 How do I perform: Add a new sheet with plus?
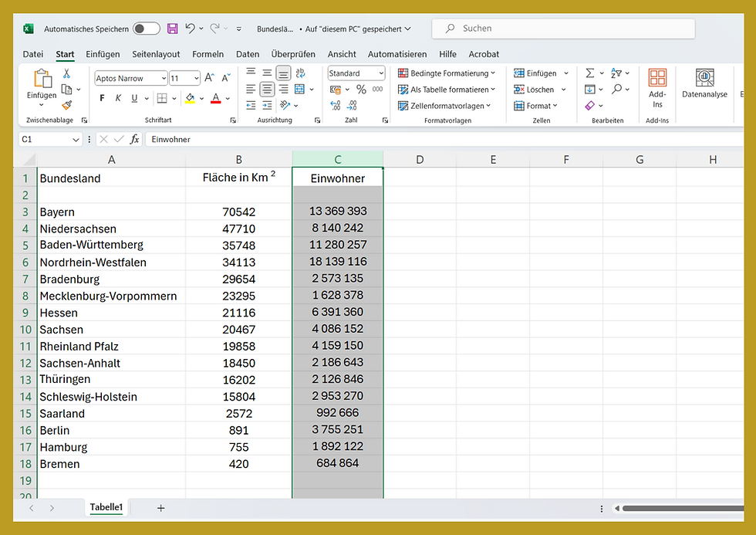[161, 507]
